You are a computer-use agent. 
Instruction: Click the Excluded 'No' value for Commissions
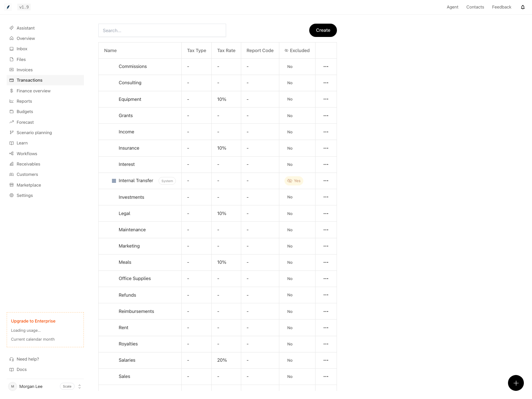pyautogui.click(x=290, y=66)
